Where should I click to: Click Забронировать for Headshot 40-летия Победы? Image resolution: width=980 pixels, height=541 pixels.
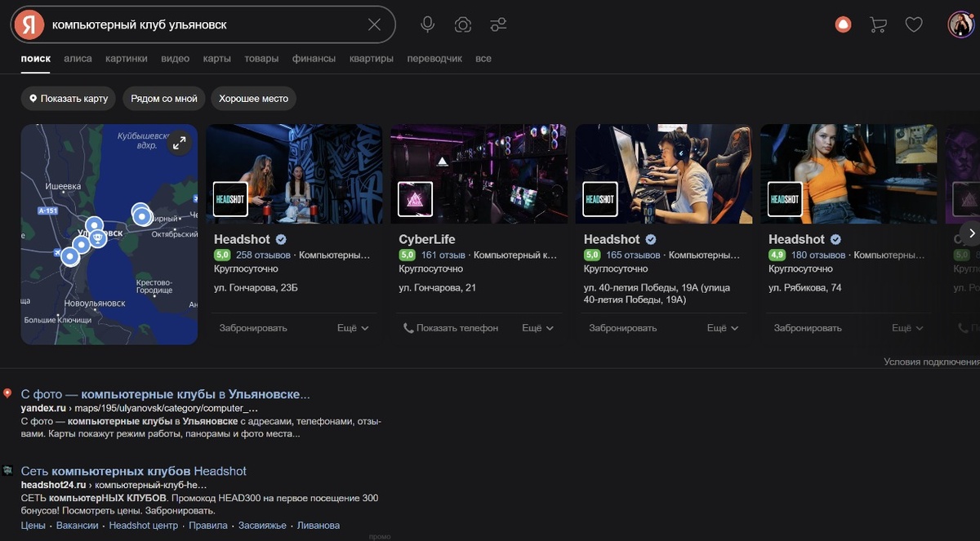623,328
